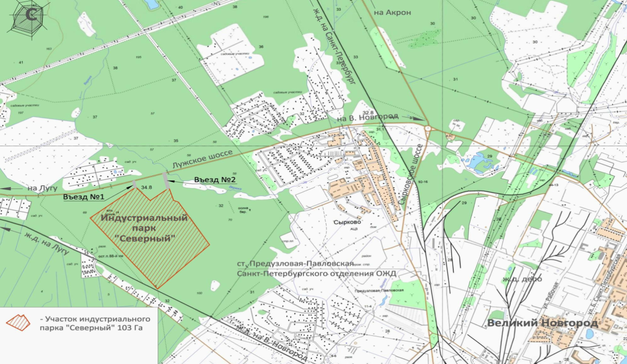Select the 'на Акрон' direction label
The height and width of the screenshot is (364, 627).
point(392,13)
